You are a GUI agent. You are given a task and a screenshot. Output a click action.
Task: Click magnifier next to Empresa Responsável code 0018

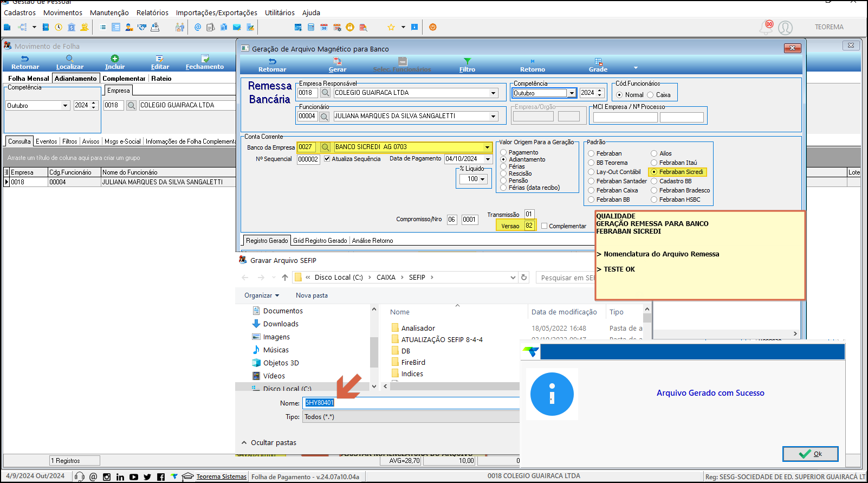(x=325, y=93)
